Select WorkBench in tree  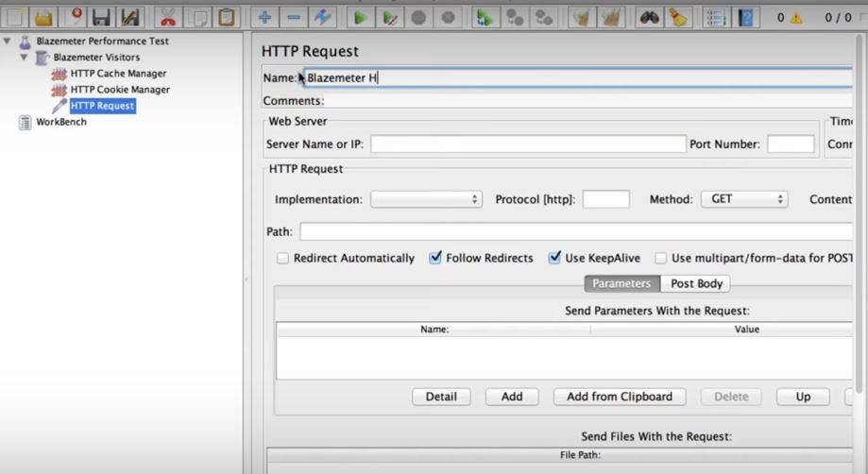60,122
